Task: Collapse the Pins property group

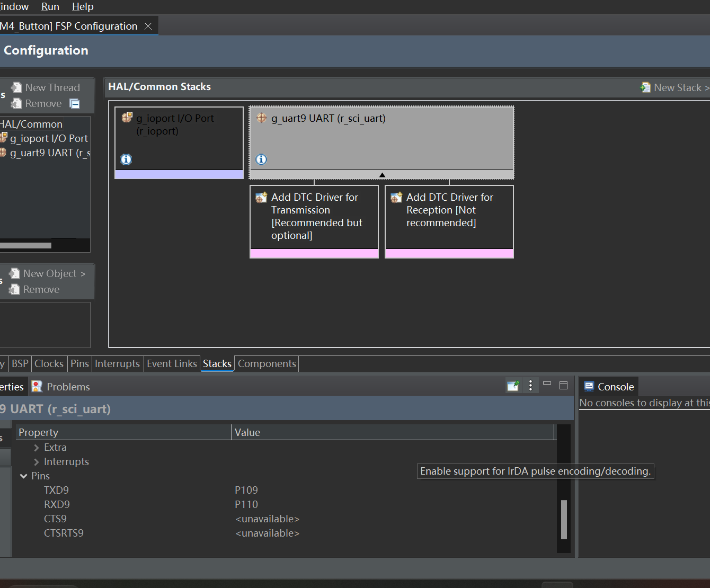Action: coord(23,476)
